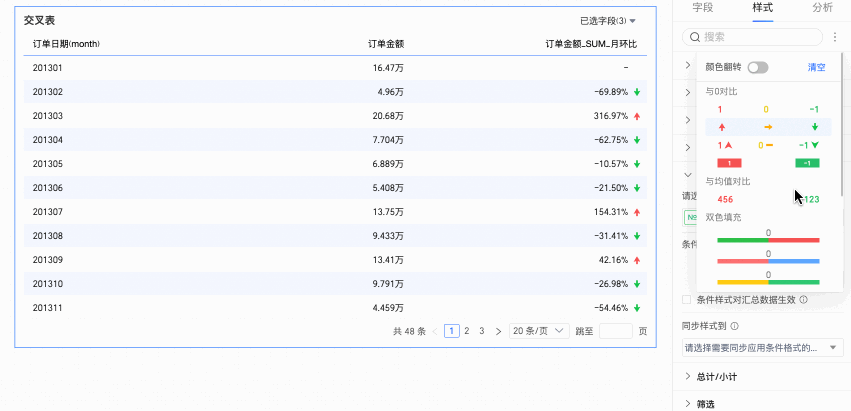The height and width of the screenshot is (411, 851).
Task: Select green filled '-1' background style
Action: tap(807, 163)
